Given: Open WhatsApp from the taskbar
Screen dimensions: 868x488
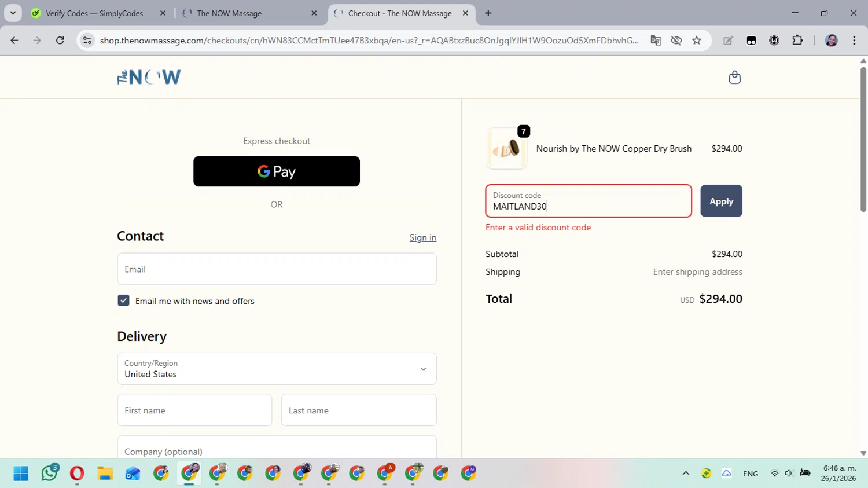Looking at the screenshot, I should [49, 474].
